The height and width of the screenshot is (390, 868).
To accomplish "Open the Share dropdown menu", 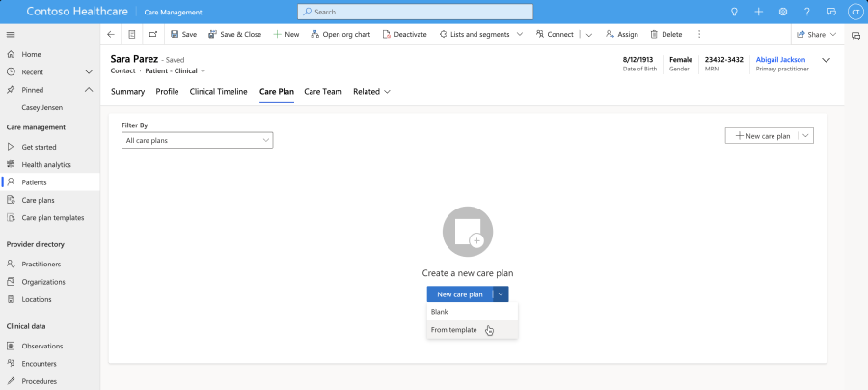I will [815, 34].
